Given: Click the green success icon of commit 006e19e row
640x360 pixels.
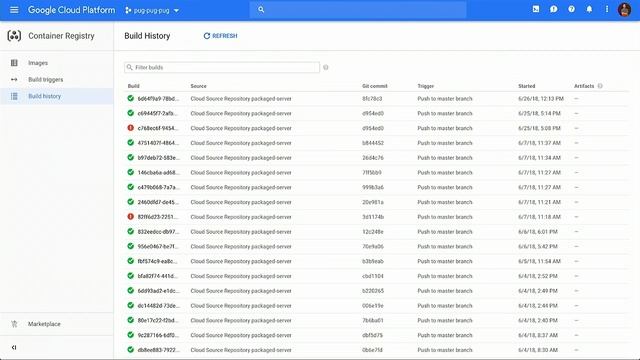Looking at the screenshot, I should [x=131, y=305].
